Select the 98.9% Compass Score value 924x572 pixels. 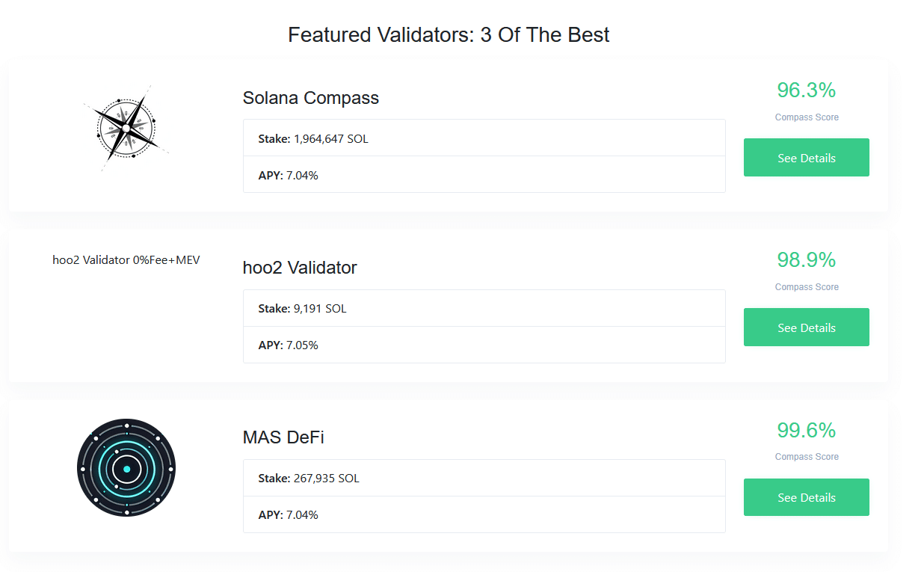(806, 260)
